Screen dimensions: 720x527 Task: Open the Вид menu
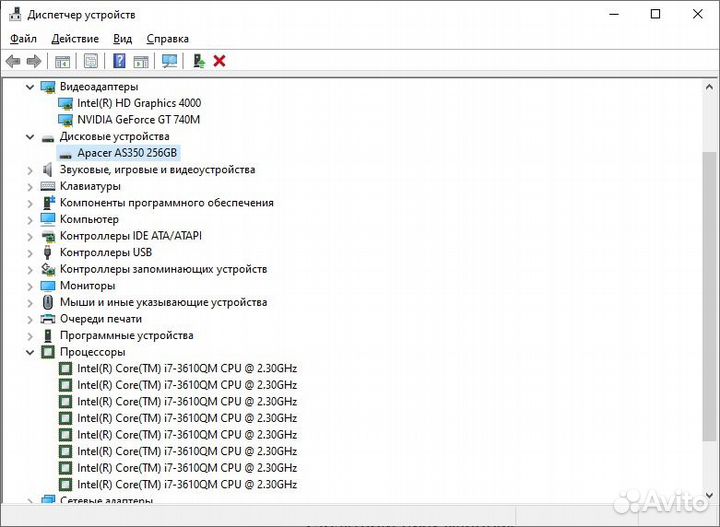tap(123, 39)
